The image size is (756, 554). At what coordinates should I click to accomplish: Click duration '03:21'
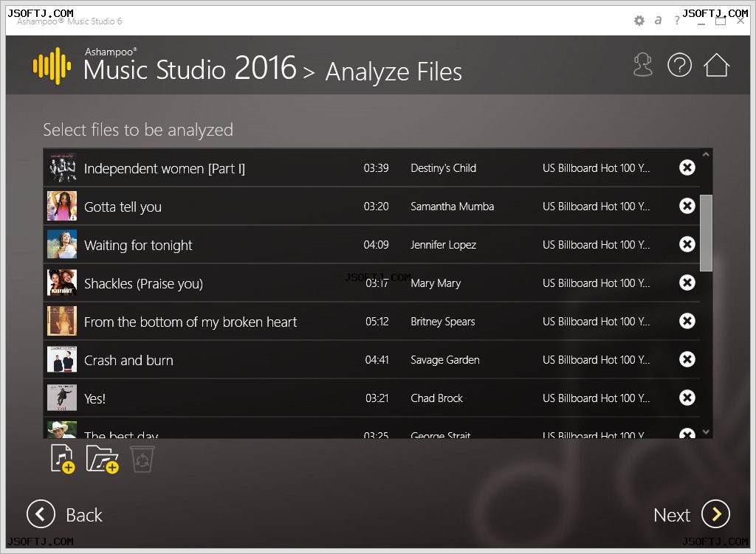pos(377,398)
